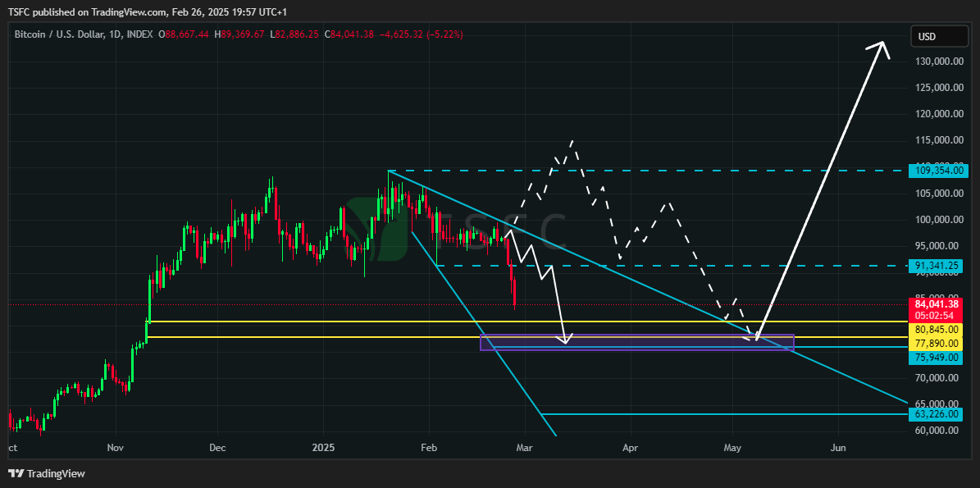Click the 63,226.00 price label
This screenshot has height=488, width=980.
click(935, 413)
